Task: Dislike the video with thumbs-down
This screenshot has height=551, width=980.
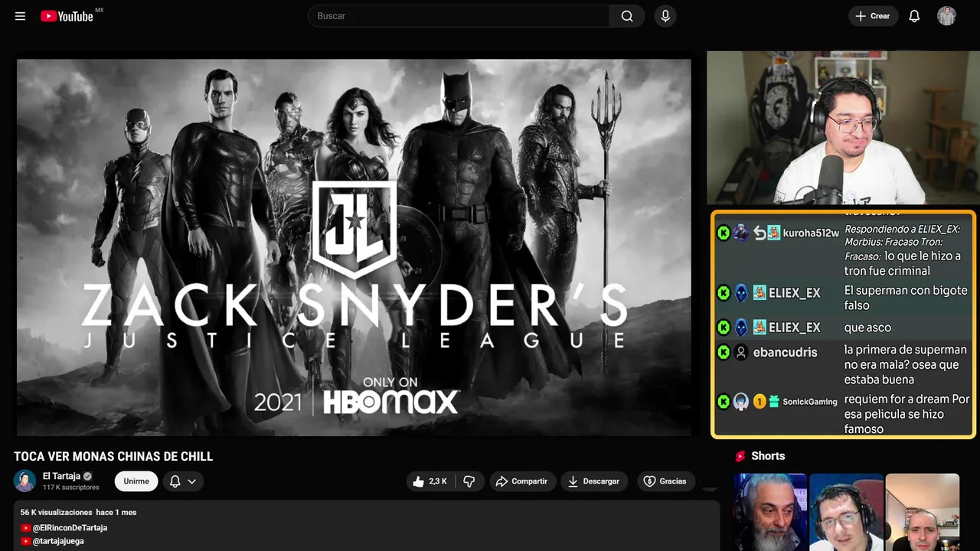Action: 469,481
